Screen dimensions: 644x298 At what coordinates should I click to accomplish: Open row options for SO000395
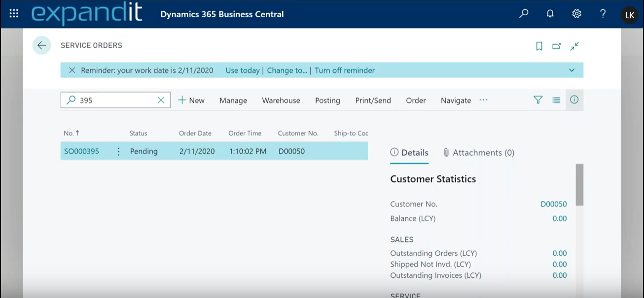point(118,151)
